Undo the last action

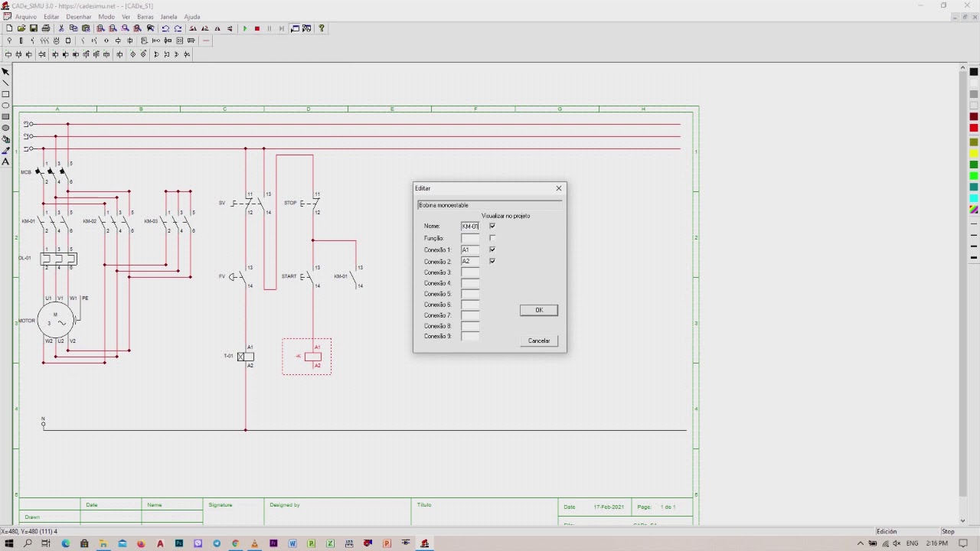165,28
